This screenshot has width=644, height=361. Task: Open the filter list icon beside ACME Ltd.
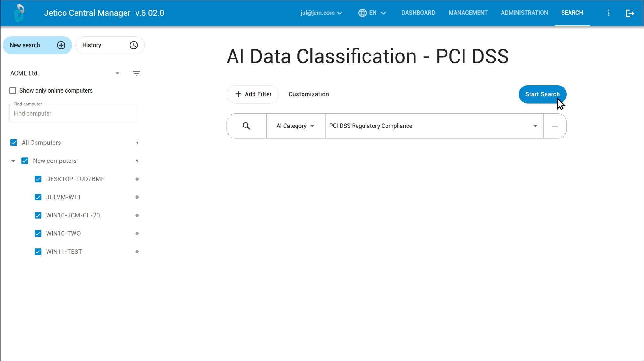136,73
